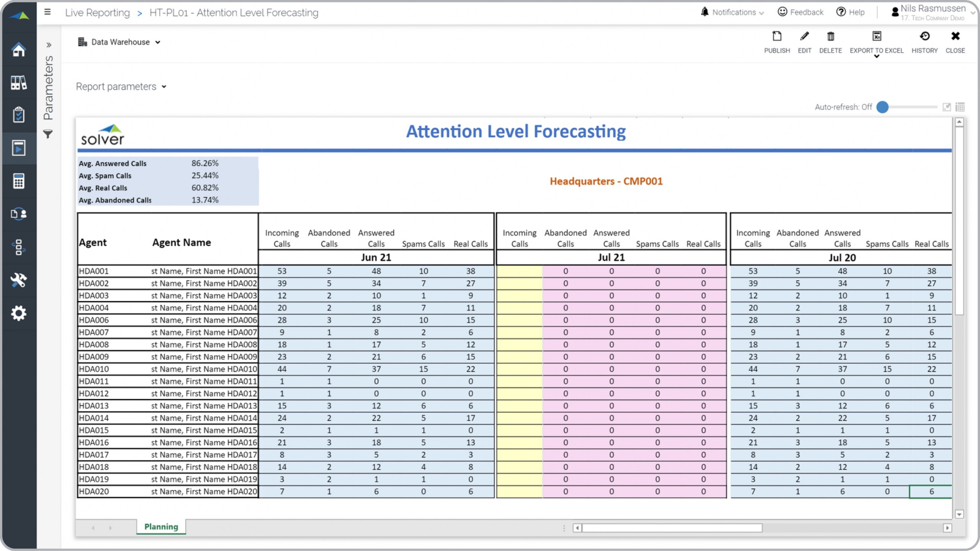Toggle the Auto-refresh switch

pyautogui.click(x=882, y=107)
